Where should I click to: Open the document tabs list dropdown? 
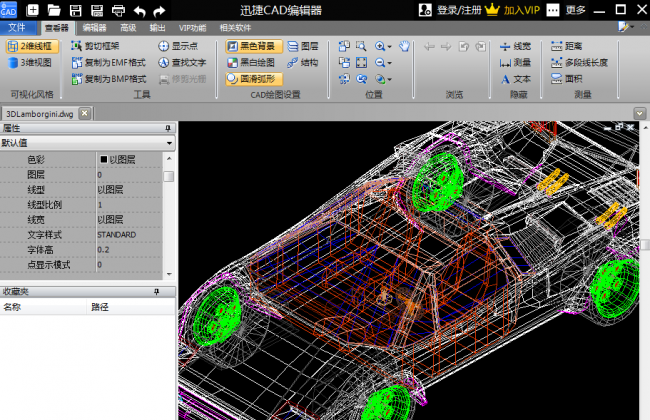point(640,113)
